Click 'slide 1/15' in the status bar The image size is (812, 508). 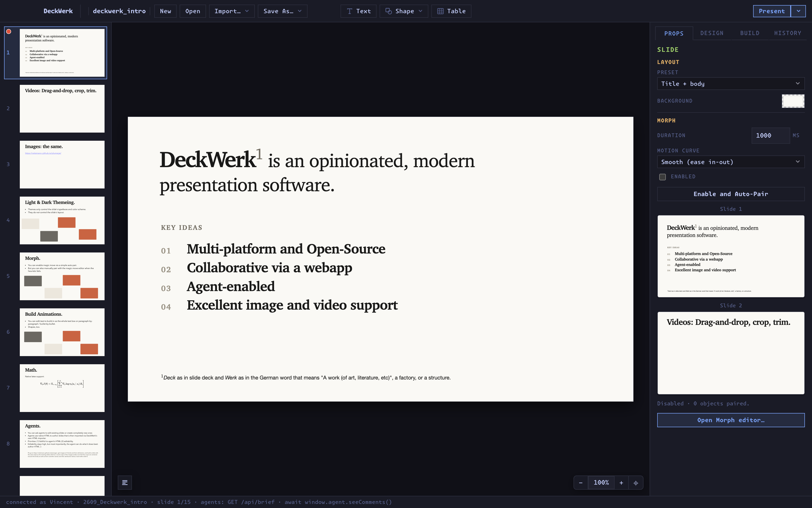(x=174, y=502)
